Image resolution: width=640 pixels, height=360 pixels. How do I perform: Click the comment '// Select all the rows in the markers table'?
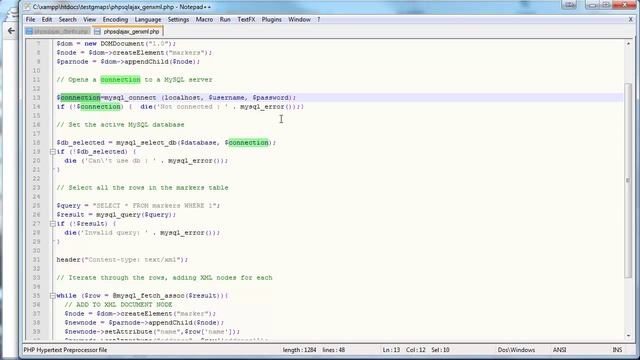tap(142, 188)
